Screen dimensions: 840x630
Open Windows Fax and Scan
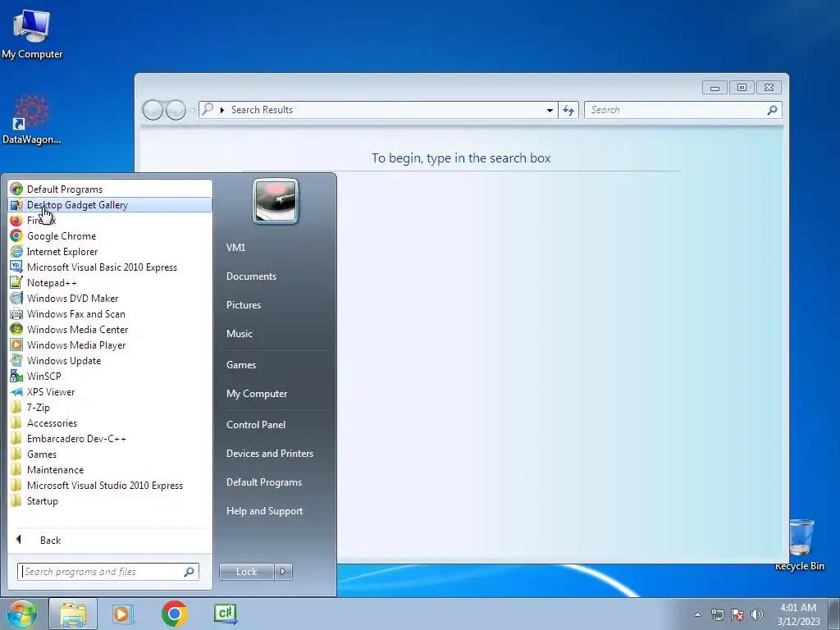pyautogui.click(x=110, y=313)
